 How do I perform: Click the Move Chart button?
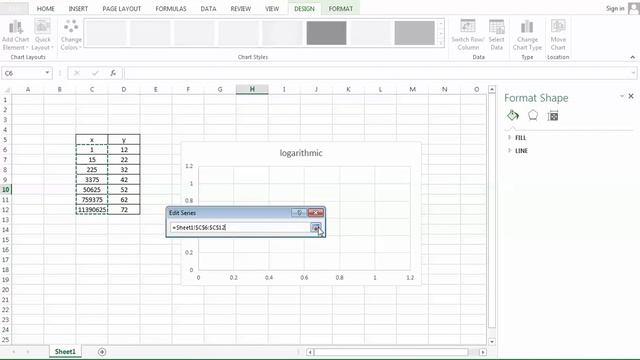pyautogui.click(x=558, y=35)
